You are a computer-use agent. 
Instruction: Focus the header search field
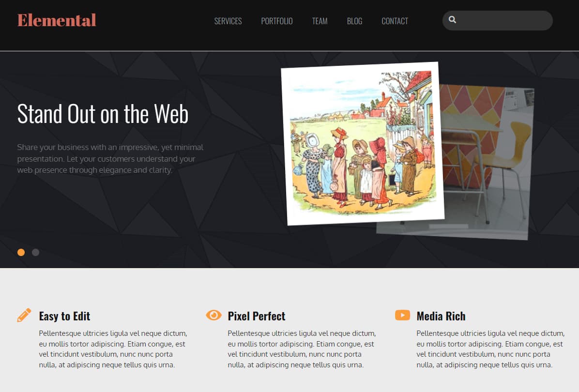click(x=497, y=20)
